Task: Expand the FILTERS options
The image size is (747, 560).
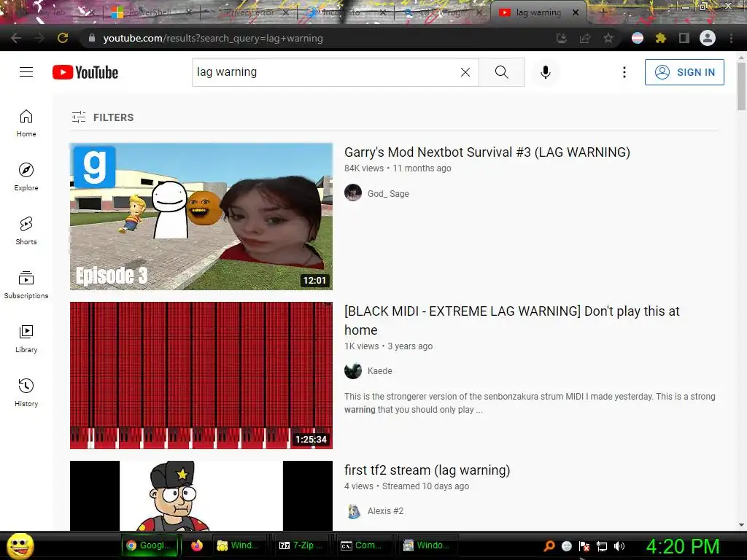Action: point(103,117)
